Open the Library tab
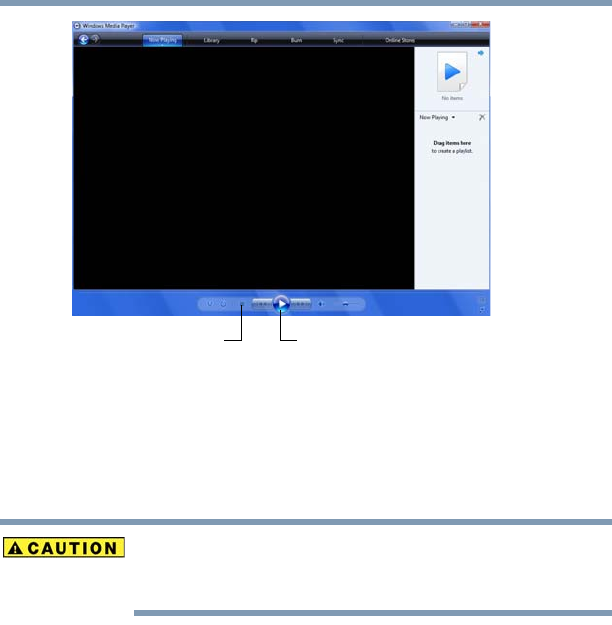Screen dimensions: 612x625 point(211,40)
